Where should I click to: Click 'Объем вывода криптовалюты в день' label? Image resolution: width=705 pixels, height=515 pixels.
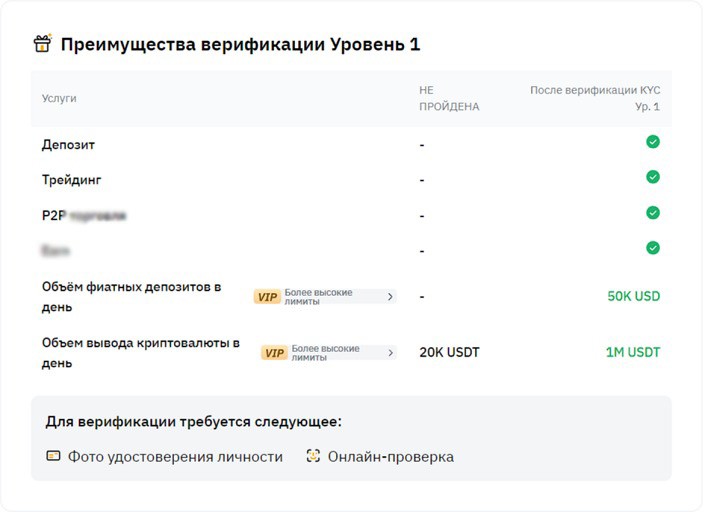tap(141, 353)
